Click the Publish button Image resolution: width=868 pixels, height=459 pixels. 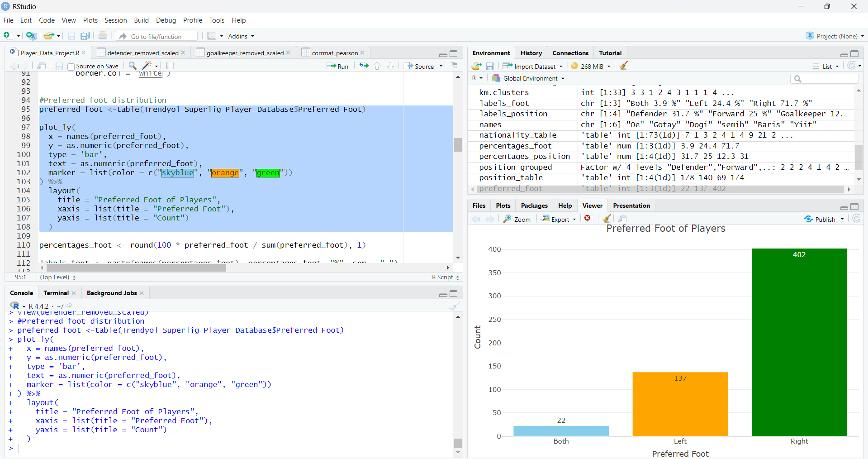[x=820, y=219]
